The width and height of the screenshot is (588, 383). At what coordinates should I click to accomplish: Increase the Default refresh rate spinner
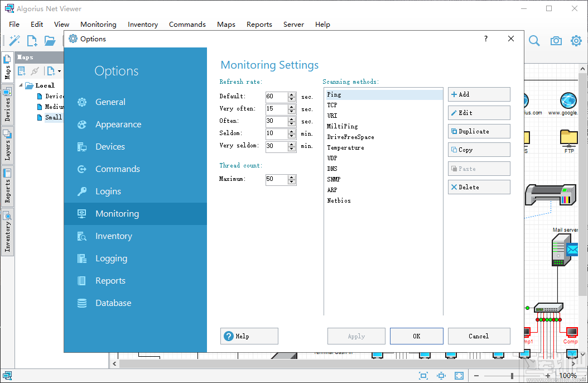292,94
